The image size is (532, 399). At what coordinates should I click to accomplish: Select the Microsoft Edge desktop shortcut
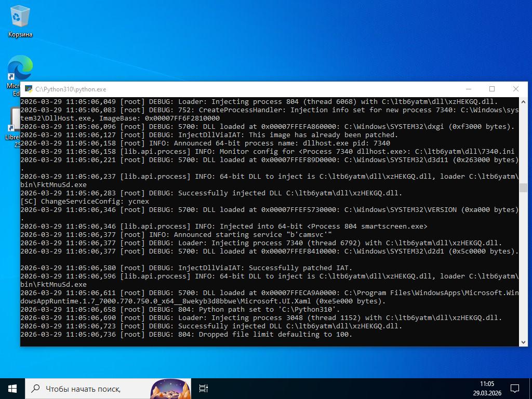tap(20, 70)
